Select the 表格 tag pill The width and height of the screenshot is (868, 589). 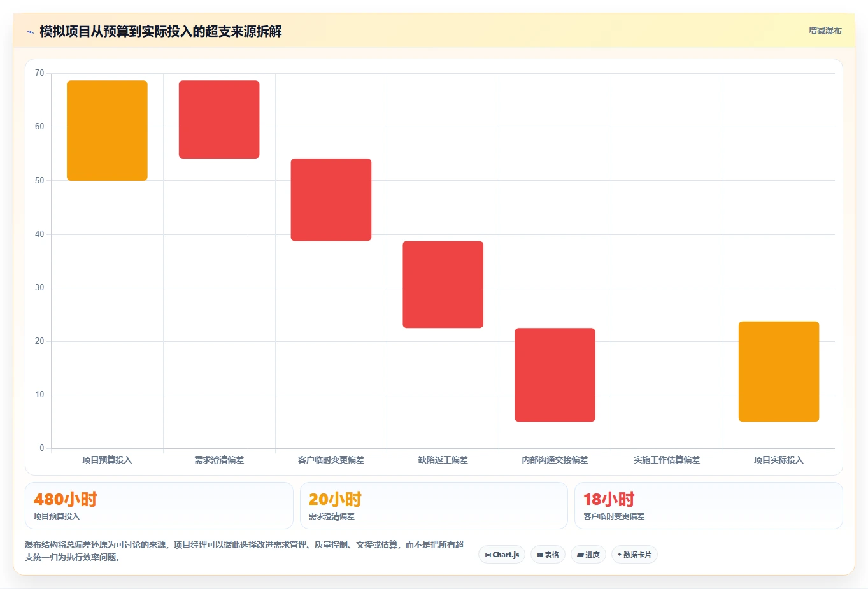coord(548,555)
